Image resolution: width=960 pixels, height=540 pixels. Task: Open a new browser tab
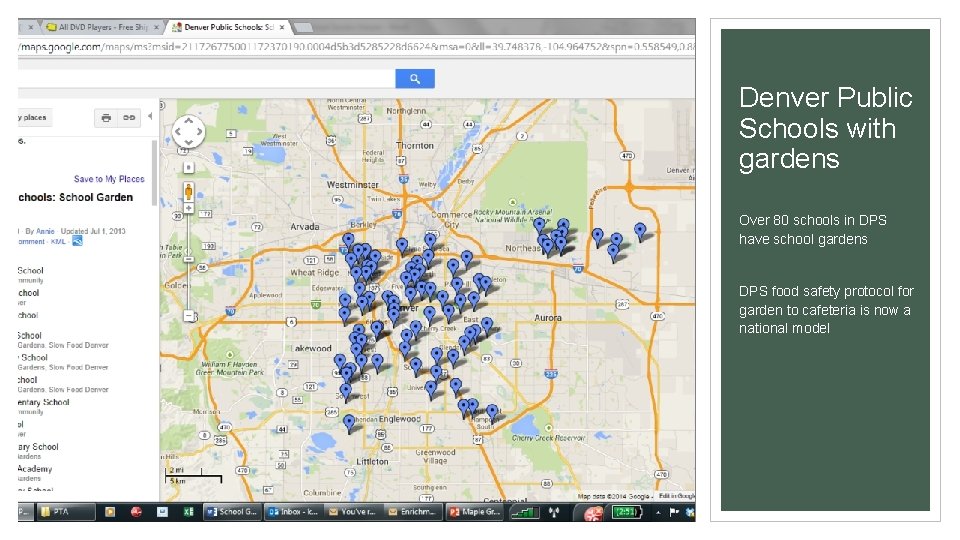pyautogui.click(x=303, y=27)
